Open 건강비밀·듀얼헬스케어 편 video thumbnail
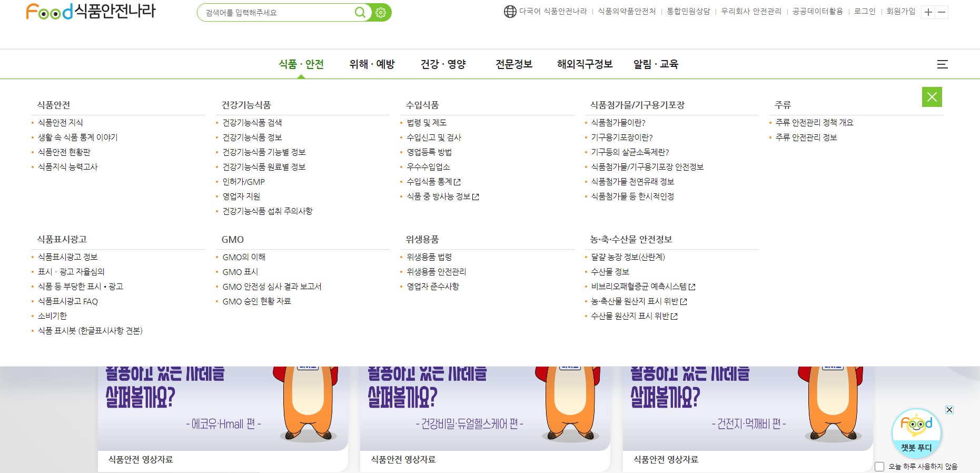This screenshot has width=980, height=473. pyautogui.click(x=485, y=409)
